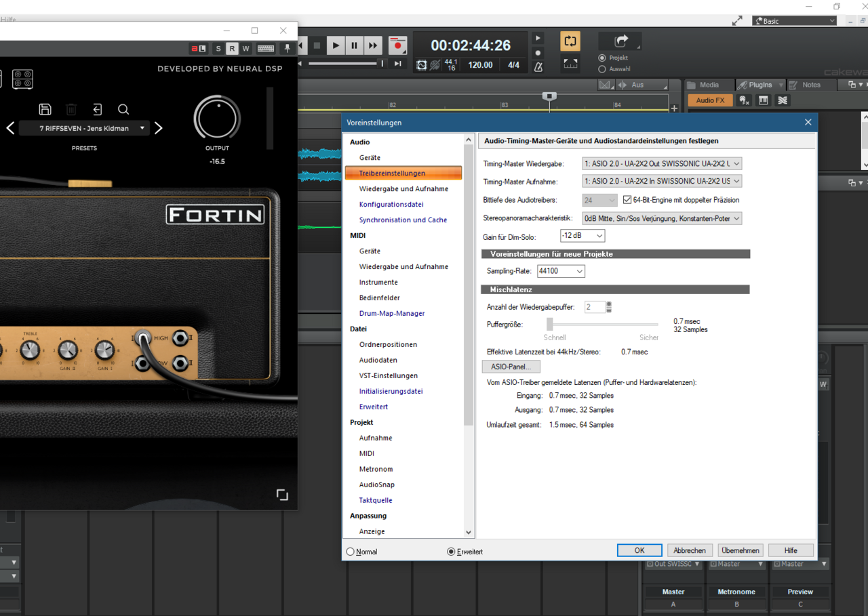Click the delete preset trash icon
The height and width of the screenshot is (616, 868).
(71, 109)
